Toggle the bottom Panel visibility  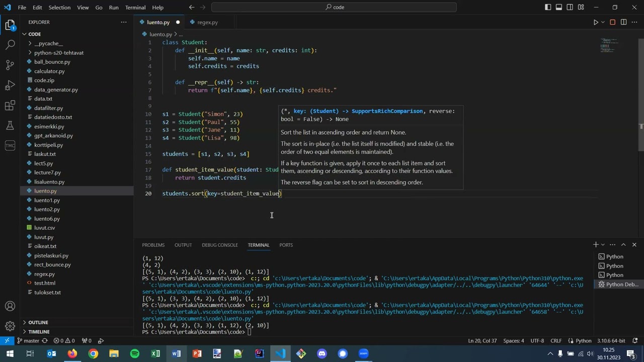pyautogui.click(x=559, y=7)
